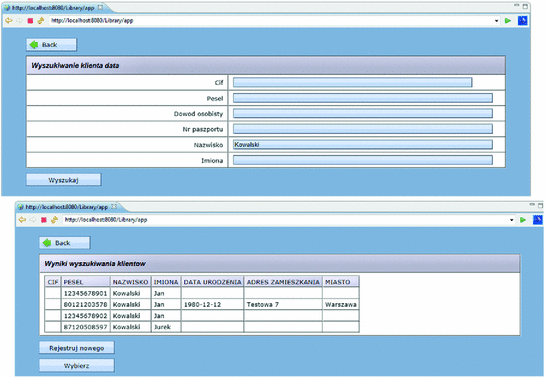The width and height of the screenshot is (545, 377).
Task: Select row with PESEL 12345678902
Action: point(202,316)
